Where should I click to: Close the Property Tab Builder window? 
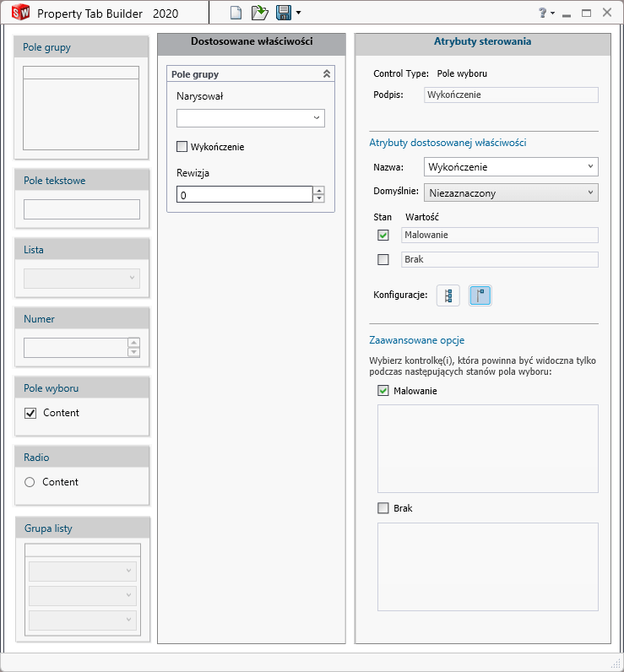coord(607,13)
